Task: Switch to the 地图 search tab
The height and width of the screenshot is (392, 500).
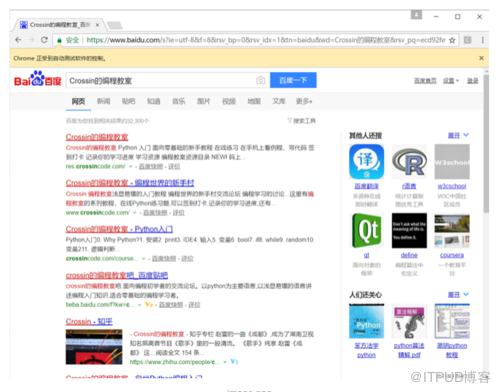Action: click(254, 101)
